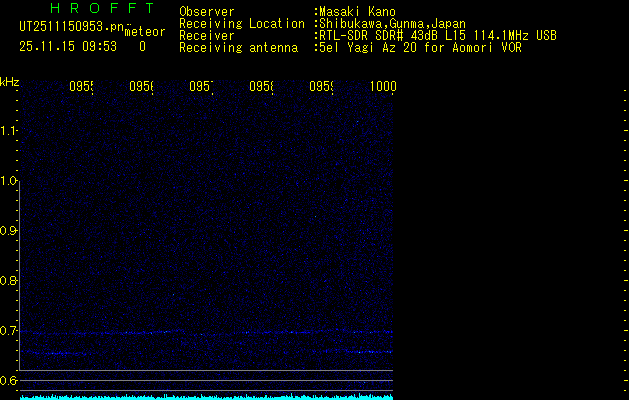
Task: Click the 1.0 kHz frequency tick label
Action: coord(9,180)
